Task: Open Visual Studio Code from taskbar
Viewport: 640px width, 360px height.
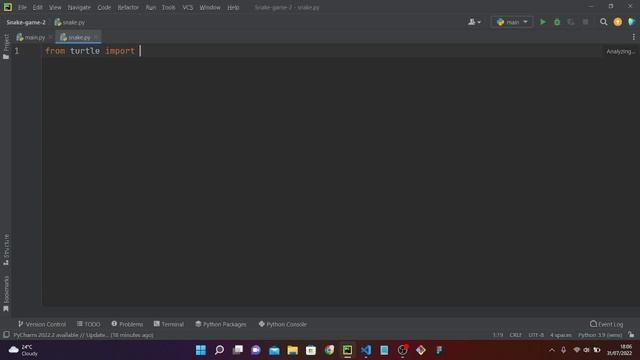Action: [x=366, y=350]
